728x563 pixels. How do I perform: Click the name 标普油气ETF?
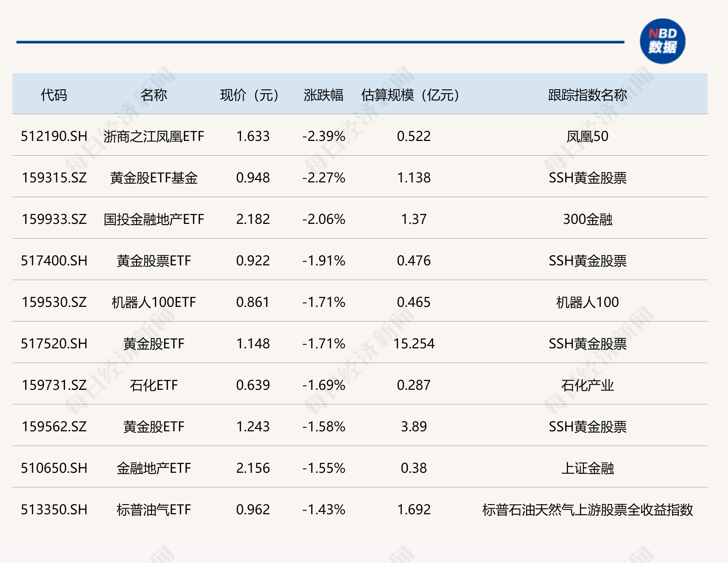(x=154, y=510)
